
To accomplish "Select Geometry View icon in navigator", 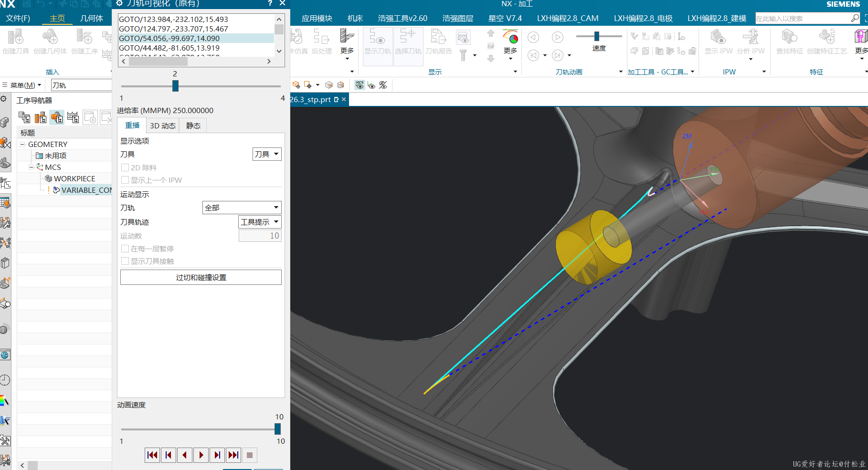I will point(57,117).
